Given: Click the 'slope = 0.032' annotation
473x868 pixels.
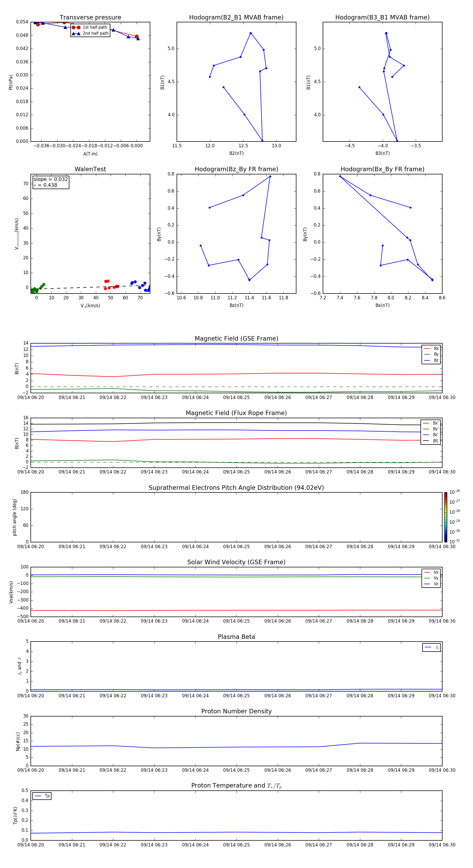Looking at the screenshot, I should [x=51, y=179].
